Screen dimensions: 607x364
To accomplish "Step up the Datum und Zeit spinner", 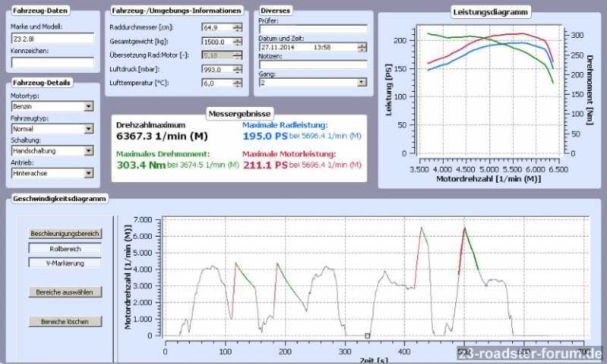I will pyautogui.click(x=361, y=44).
